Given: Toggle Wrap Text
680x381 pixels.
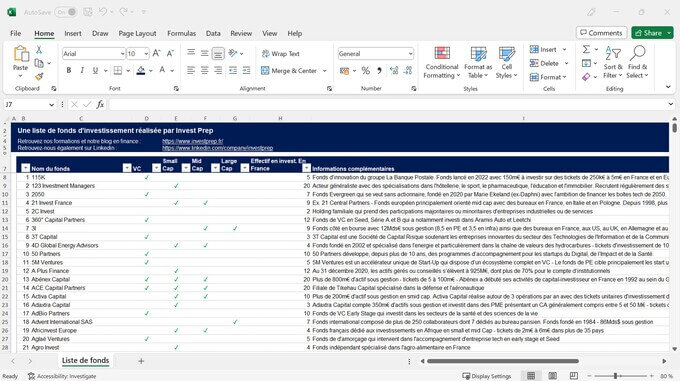Looking at the screenshot, I should point(281,53).
